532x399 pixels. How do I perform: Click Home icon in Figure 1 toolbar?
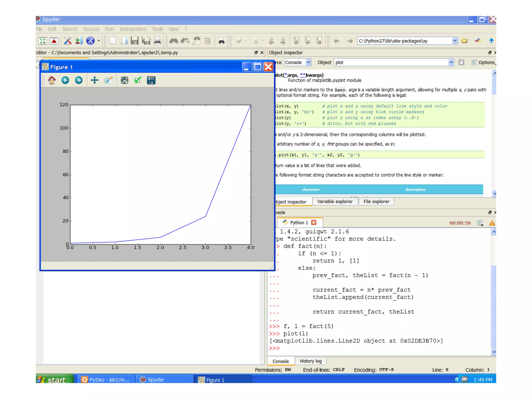click(x=52, y=80)
